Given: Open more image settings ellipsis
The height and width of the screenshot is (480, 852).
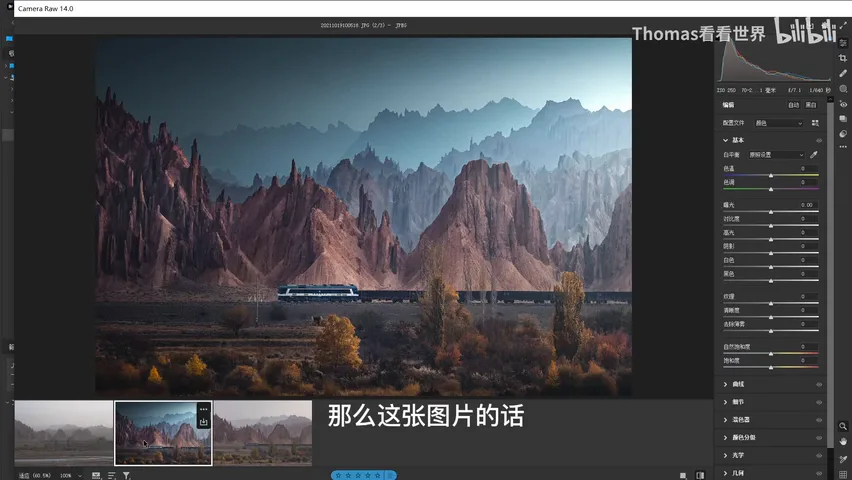Looking at the screenshot, I should click(x=843, y=147).
